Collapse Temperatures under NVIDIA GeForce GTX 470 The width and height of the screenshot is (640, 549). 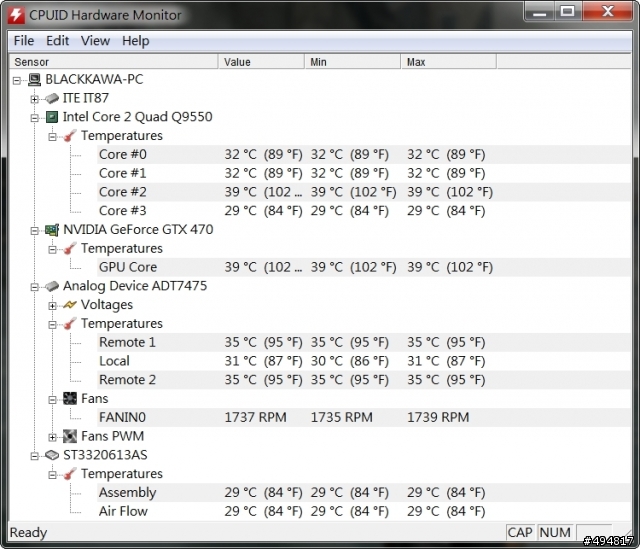[x=53, y=249]
